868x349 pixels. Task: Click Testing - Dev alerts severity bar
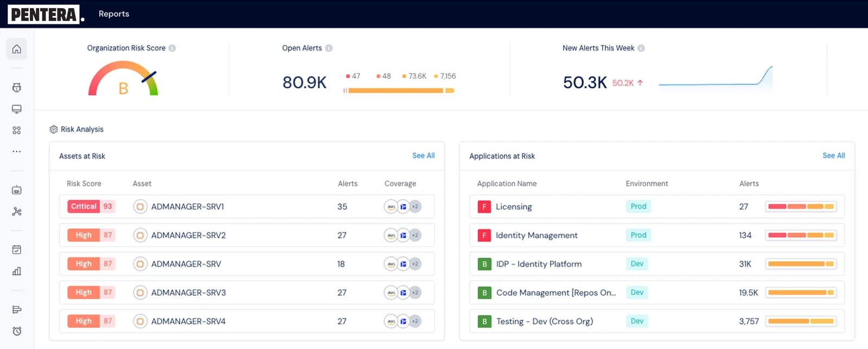(x=801, y=321)
